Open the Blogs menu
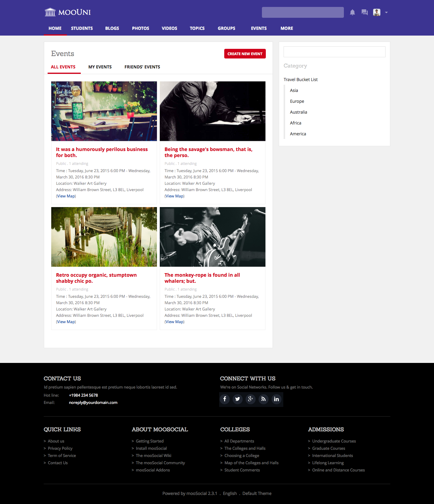434x504 pixels. point(112,28)
